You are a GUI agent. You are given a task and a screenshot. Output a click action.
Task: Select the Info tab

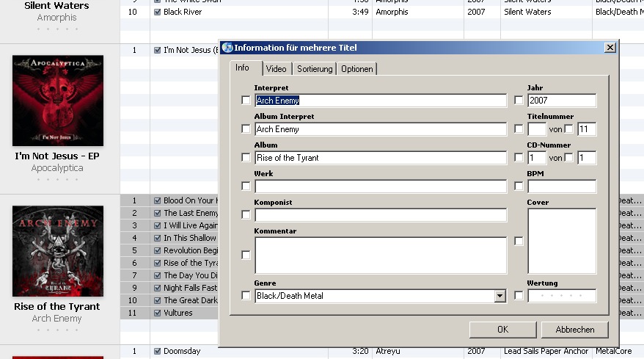click(x=242, y=68)
